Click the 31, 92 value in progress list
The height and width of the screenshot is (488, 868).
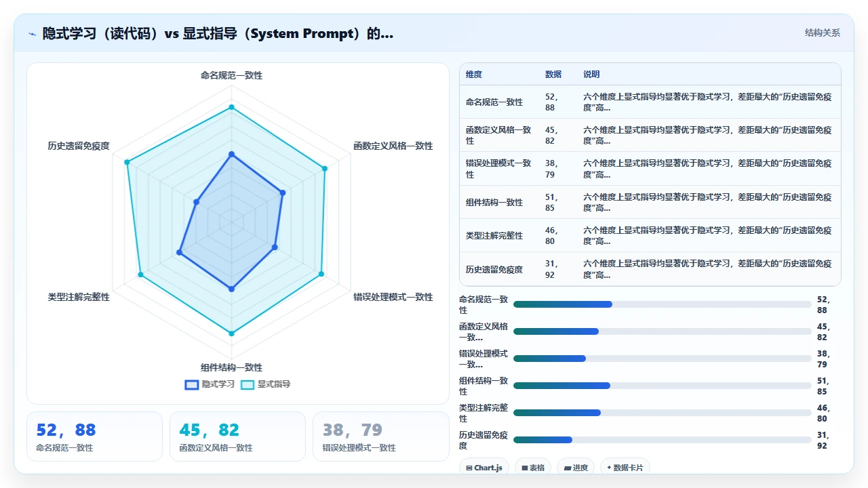pyautogui.click(x=823, y=440)
